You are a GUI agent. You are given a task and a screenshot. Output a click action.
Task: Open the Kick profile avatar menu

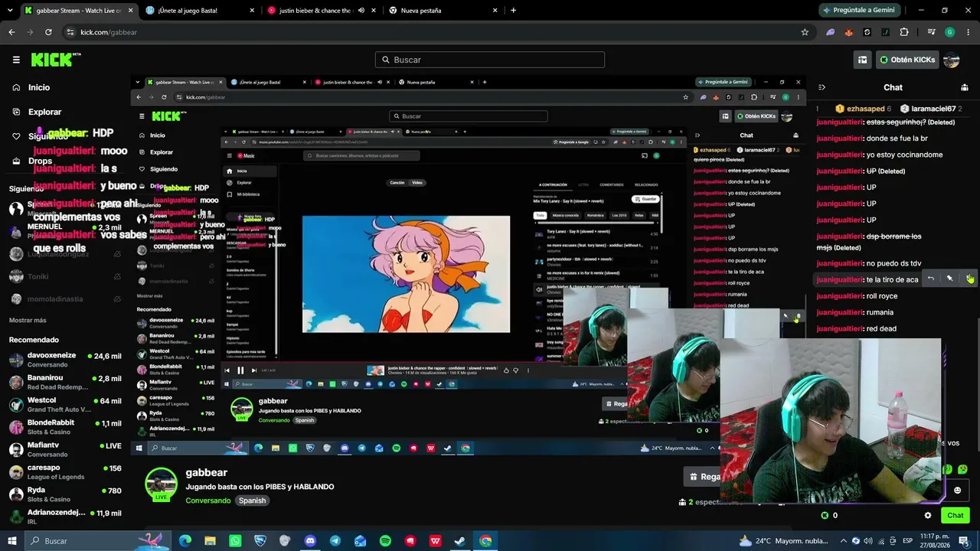point(951,60)
